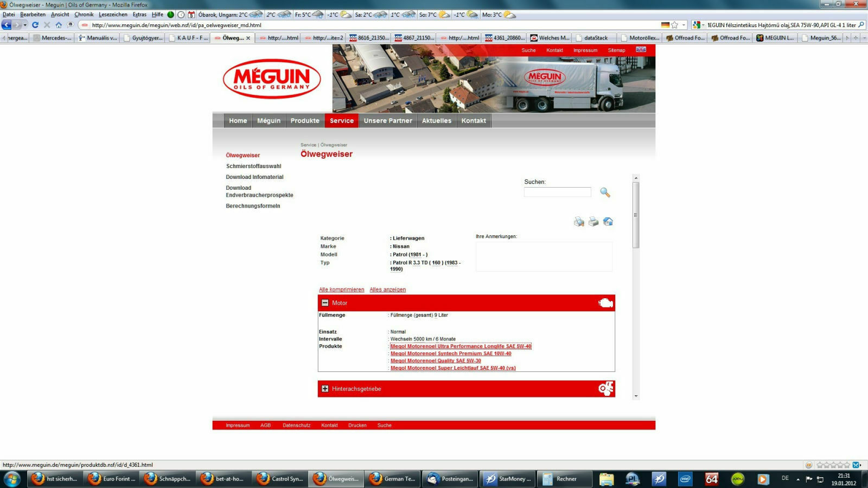This screenshot has height=488, width=868.
Task: Open the Windows Start button
Action: tap(11, 479)
